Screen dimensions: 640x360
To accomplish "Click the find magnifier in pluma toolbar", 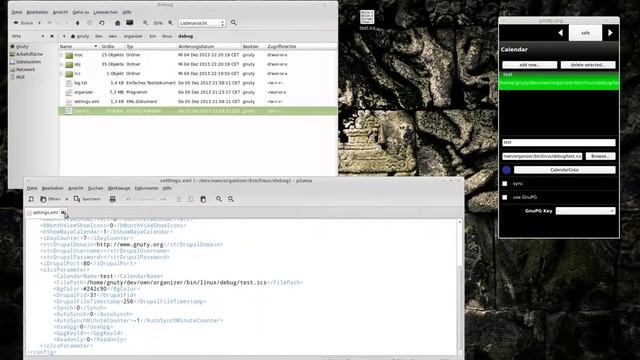I will pos(219,199).
